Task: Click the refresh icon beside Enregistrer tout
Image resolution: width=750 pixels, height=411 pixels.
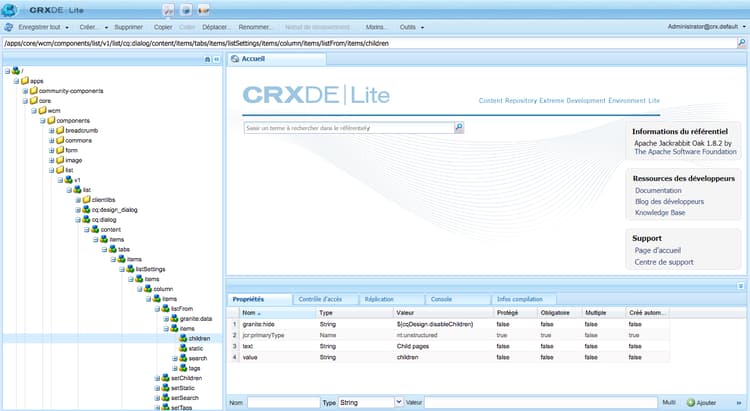Action: (8, 27)
